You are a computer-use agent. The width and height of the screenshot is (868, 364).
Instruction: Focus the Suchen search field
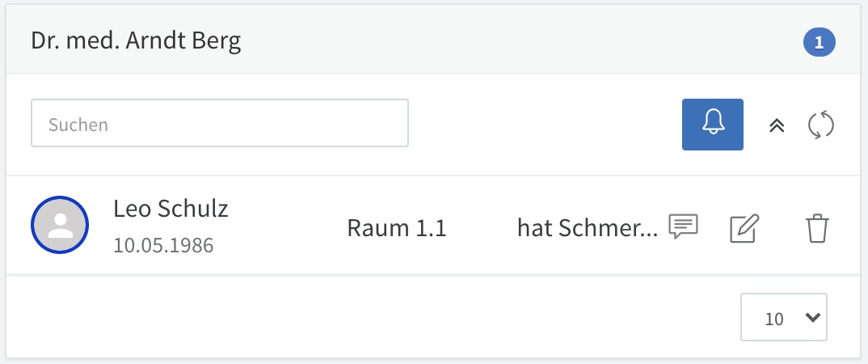coord(220,123)
